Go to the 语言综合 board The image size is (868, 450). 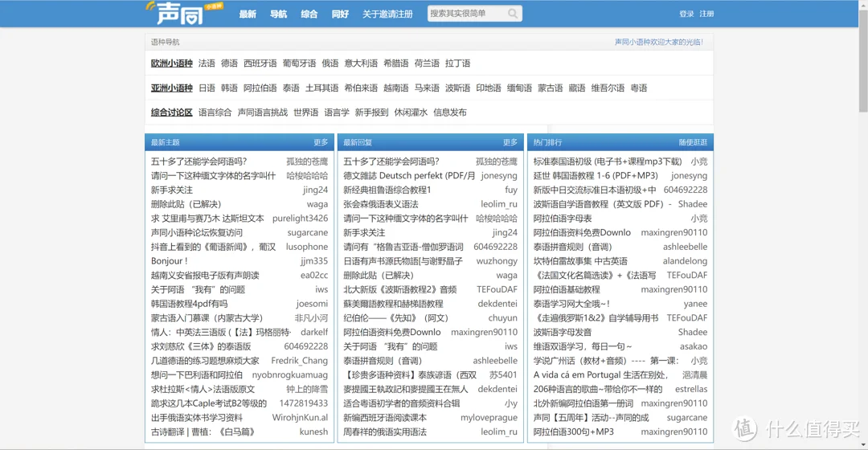215,112
